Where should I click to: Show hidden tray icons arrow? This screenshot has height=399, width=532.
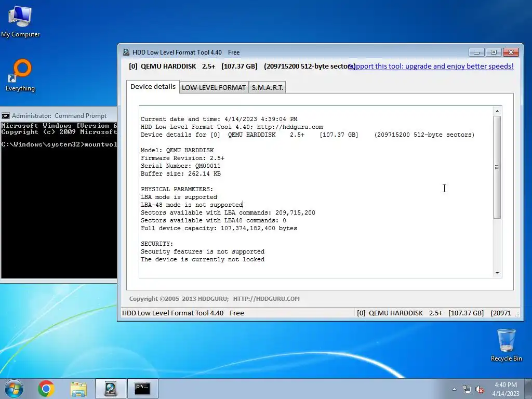[454, 389]
